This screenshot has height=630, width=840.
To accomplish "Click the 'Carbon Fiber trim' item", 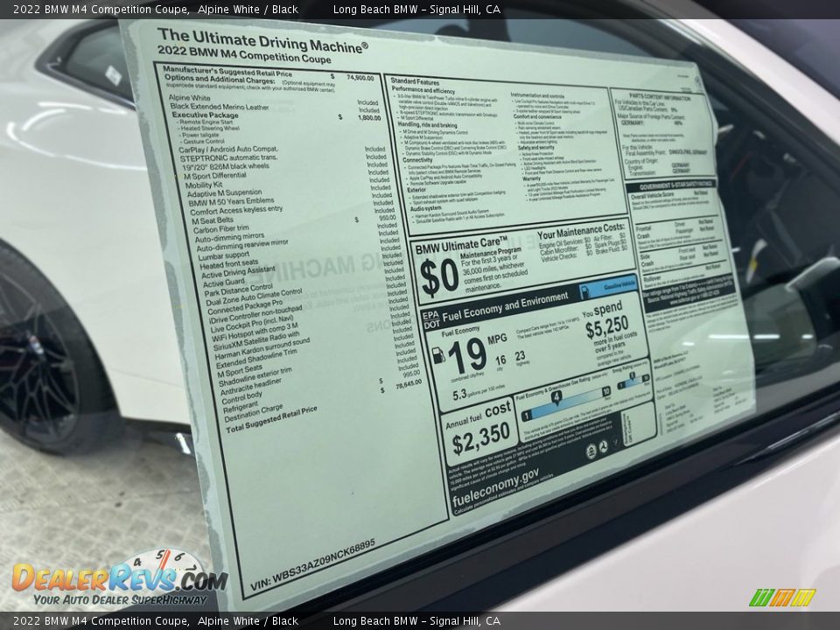I will point(221,229).
